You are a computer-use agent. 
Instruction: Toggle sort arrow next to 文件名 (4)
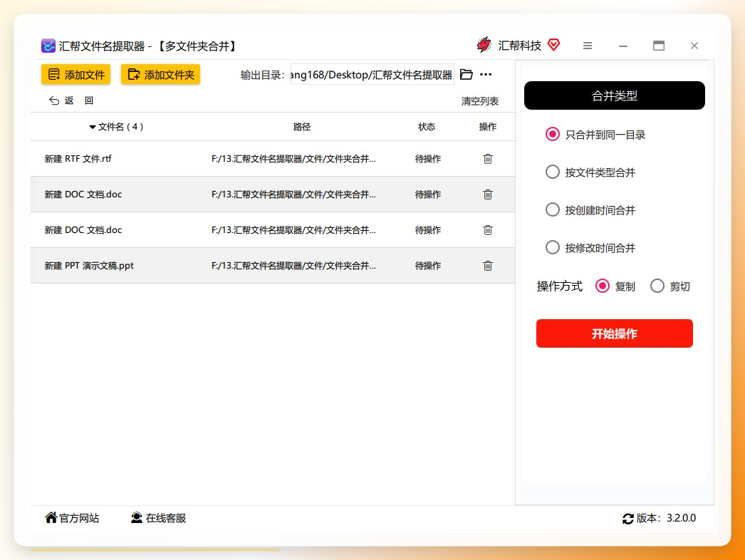click(x=92, y=127)
